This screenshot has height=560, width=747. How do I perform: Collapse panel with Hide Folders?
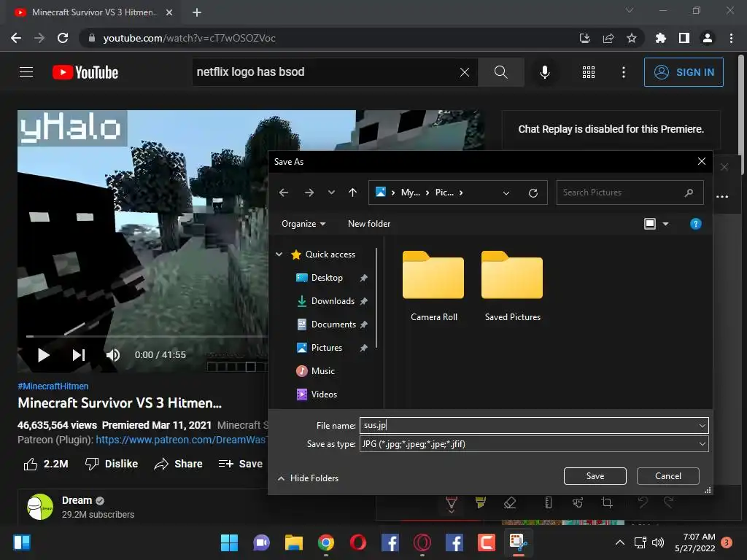309,478
